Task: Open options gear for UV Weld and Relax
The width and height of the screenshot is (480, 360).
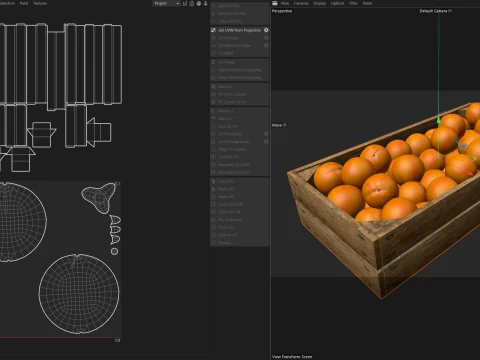Action: (x=266, y=45)
